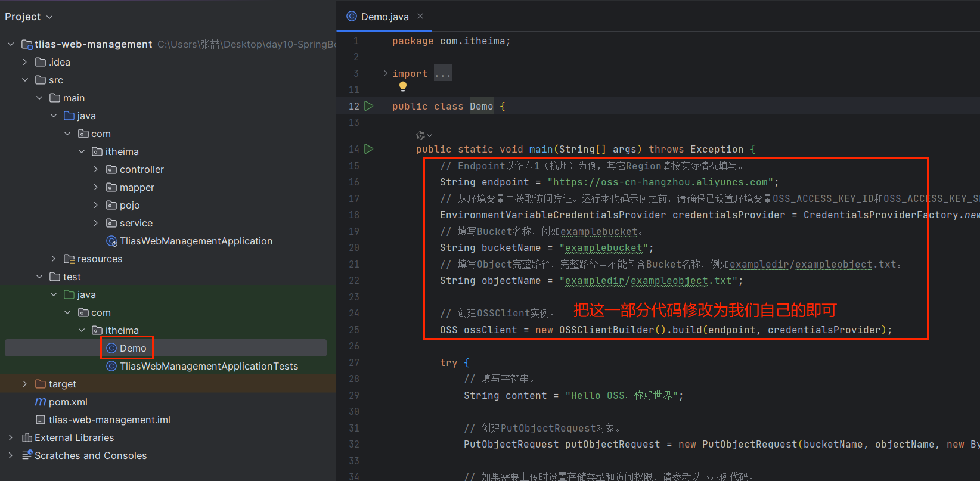
Task: Expand the pojo package
Action: 96,205
